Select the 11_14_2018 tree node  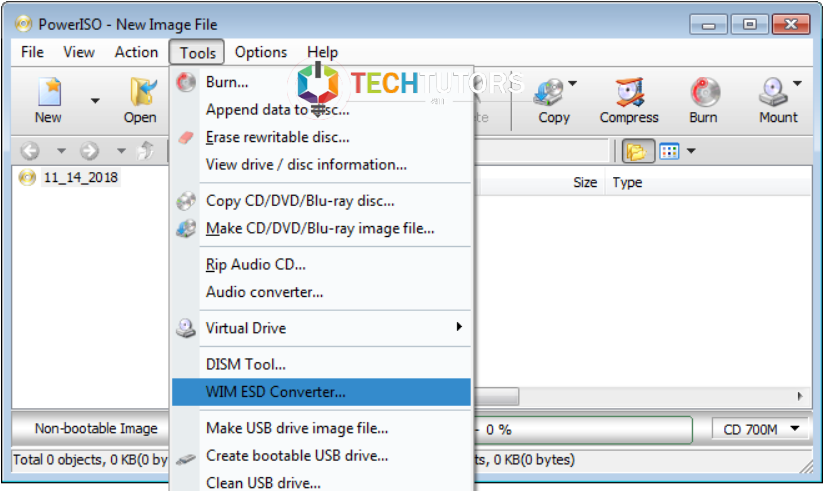pyautogui.click(x=81, y=177)
